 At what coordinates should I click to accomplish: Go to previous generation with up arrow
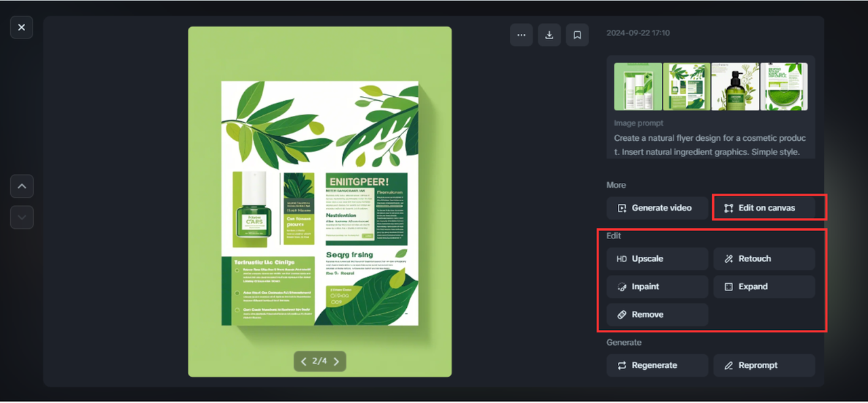pyautogui.click(x=22, y=186)
